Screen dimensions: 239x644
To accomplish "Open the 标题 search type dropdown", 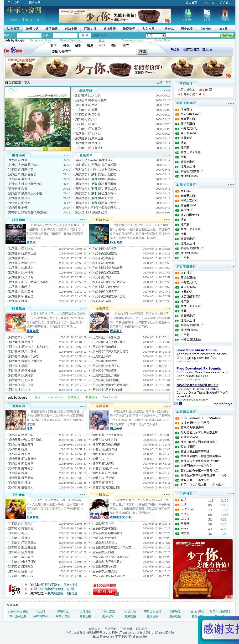I will (x=156, y=35).
